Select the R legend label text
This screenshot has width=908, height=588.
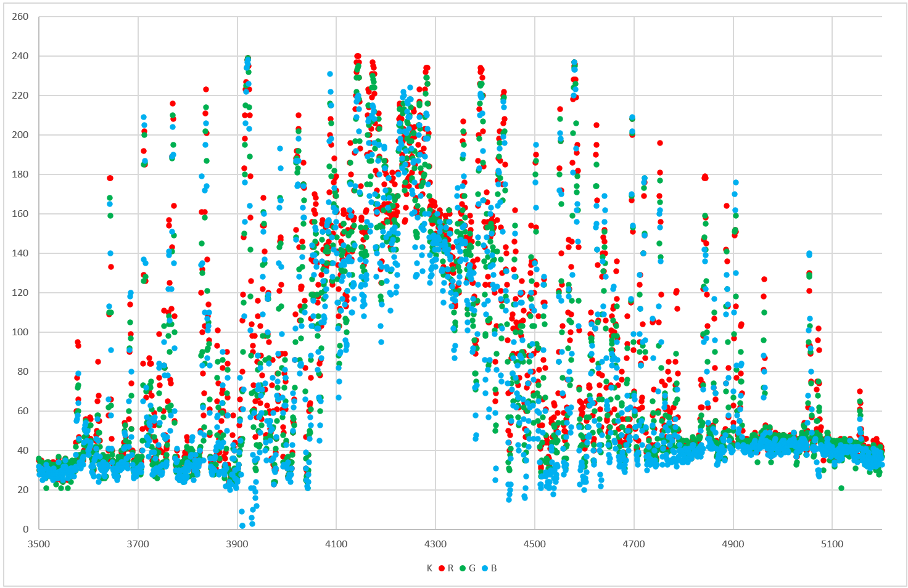tap(450, 568)
